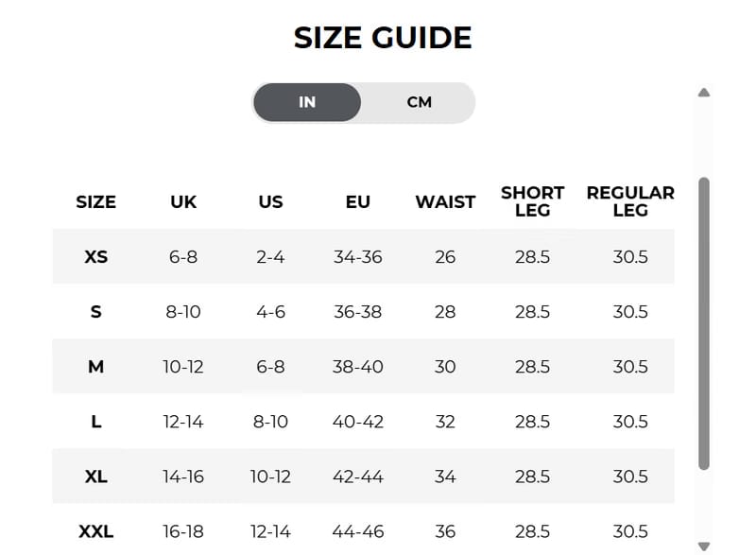
Task: Click the SHORT LEG column header
Action: (532, 201)
